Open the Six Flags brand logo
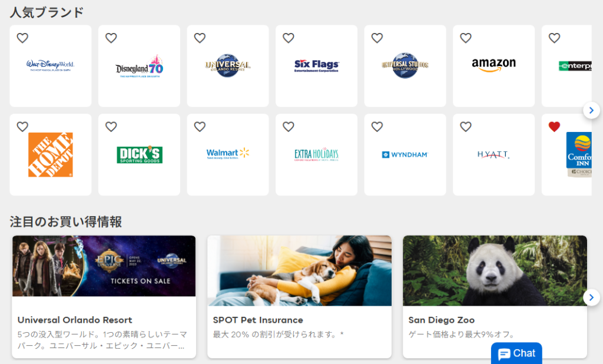The width and height of the screenshot is (603, 364). 316,65
